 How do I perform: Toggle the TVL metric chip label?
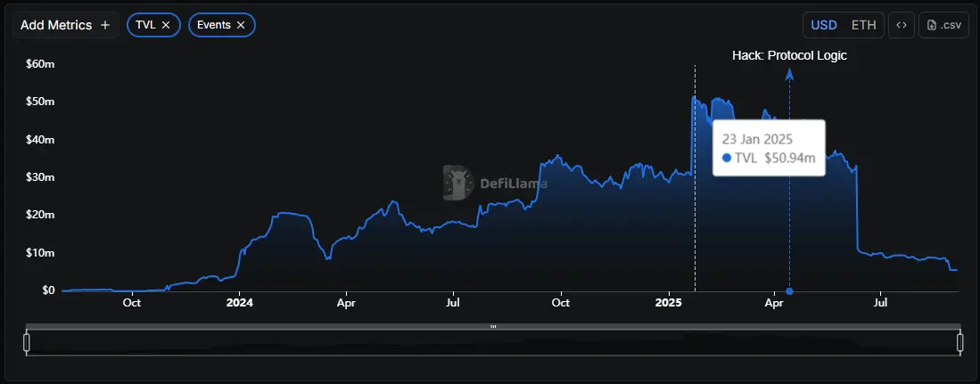pyautogui.click(x=145, y=25)
